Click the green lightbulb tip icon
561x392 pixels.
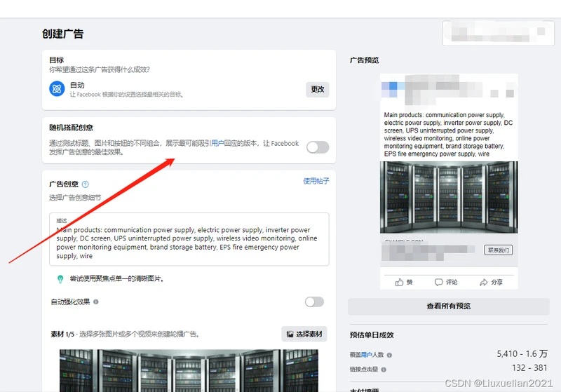(x=60, y=279)
